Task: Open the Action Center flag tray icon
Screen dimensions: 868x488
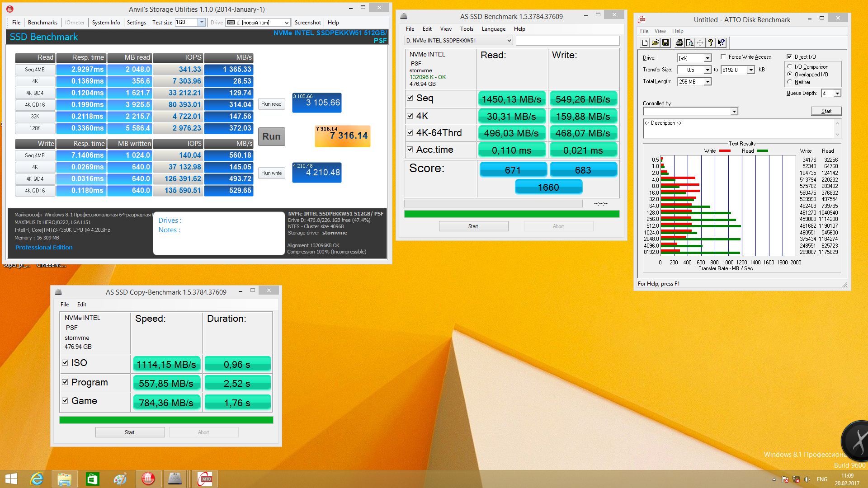Action: coord(785,479)
